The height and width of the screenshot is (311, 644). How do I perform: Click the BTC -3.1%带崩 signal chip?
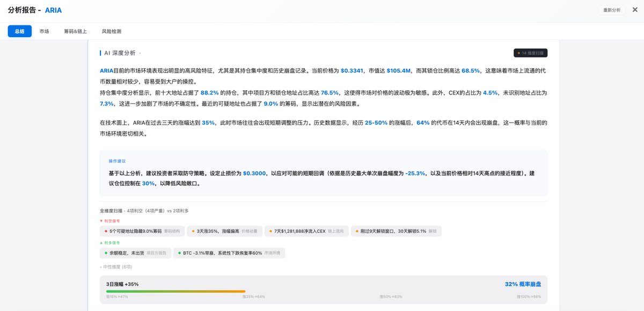pos(229,252)
